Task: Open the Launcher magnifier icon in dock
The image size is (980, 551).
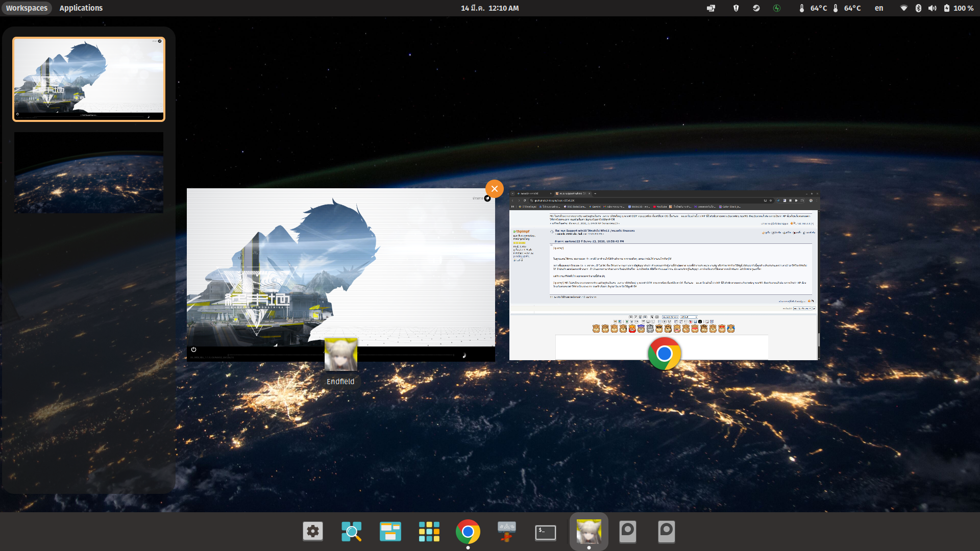Action: pos(351,532)
